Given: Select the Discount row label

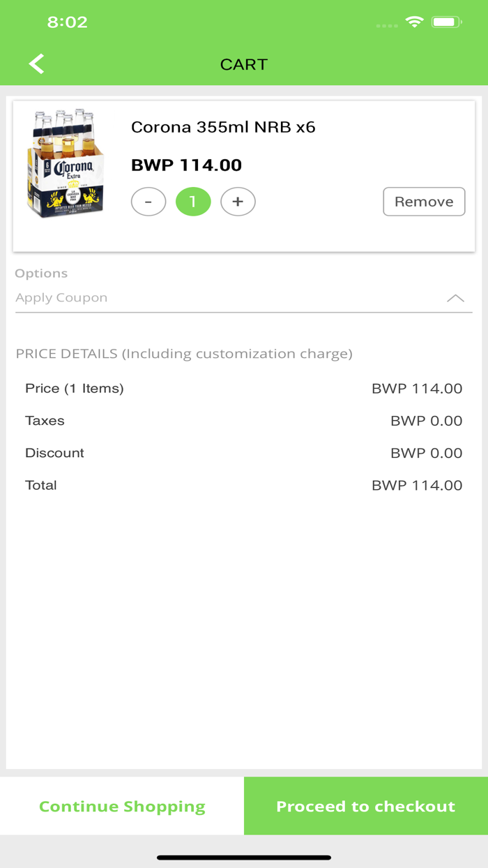Looking at the screenshot, I should click(54, 453).
